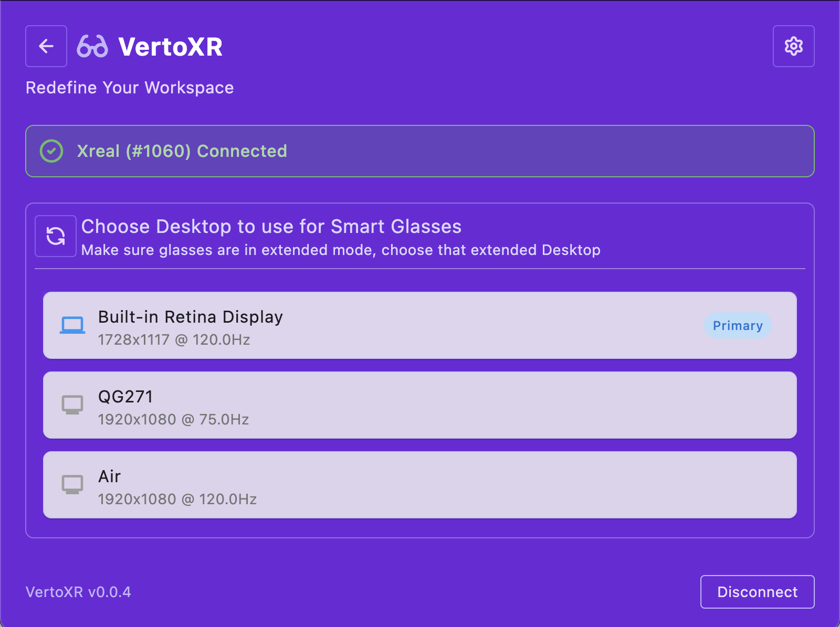Screen dimensions: 840x627
Task: Choose the QG271 display row
Action: (420, 405)
